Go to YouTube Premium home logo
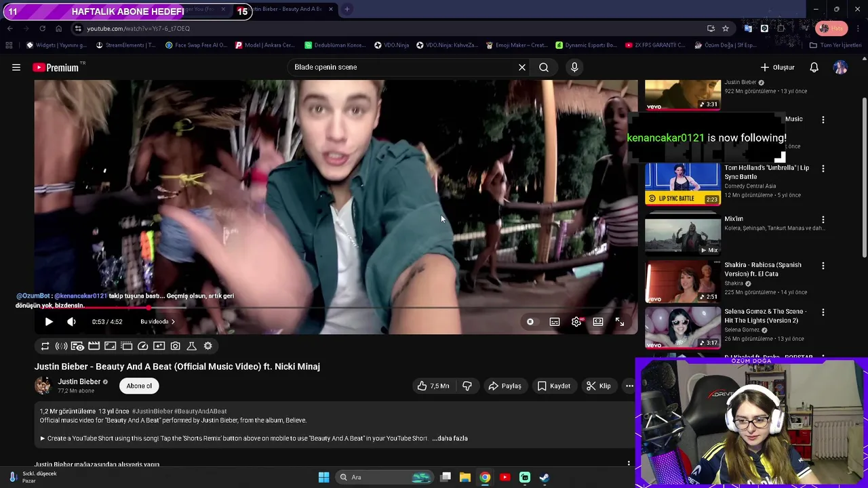868x488 pixels. pos(57,67)
